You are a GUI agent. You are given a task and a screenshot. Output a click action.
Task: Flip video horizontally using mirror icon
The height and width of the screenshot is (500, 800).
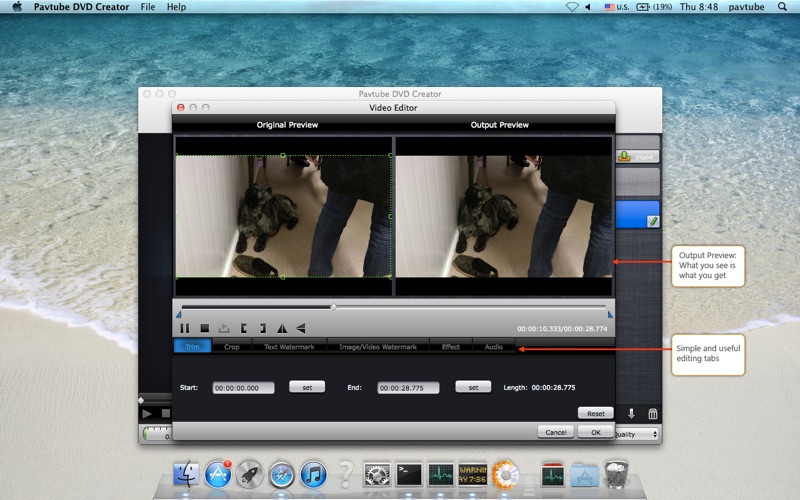pyautogui.click(x=282, y=329)
